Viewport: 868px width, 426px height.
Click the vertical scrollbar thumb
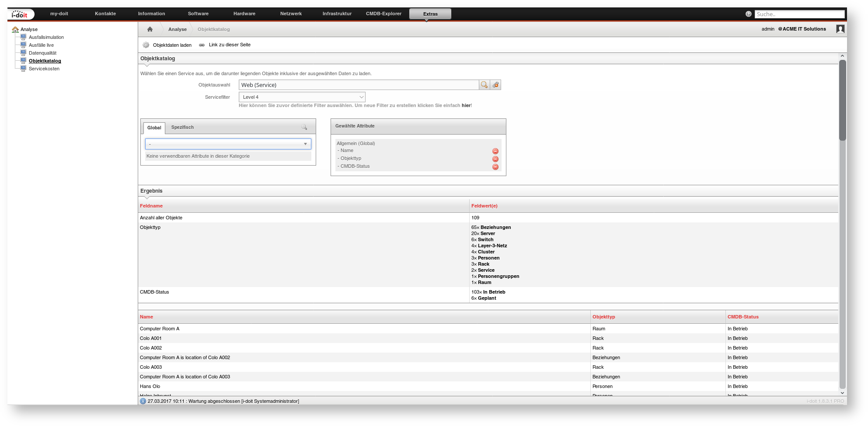843,100
